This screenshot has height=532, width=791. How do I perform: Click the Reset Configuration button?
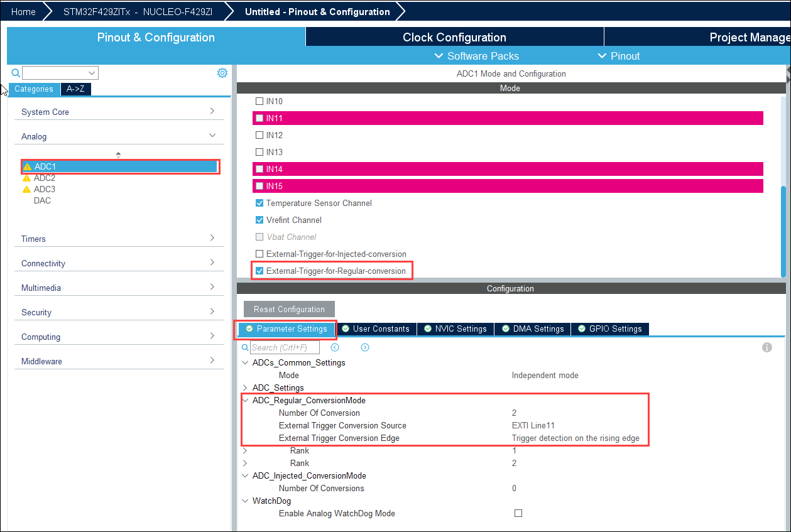pyautogui.click(x=289, y=309)
